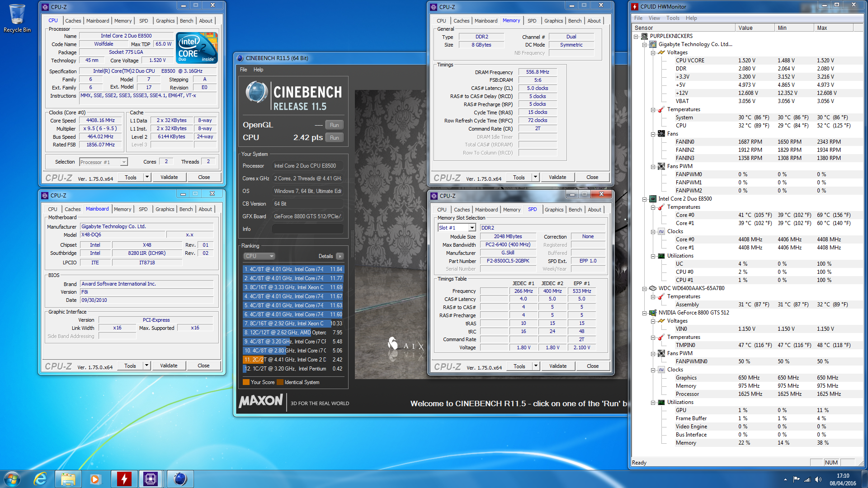The image size is (868, 488).
Task: Click Cinebench title bar icon
Action: [240, 58]
